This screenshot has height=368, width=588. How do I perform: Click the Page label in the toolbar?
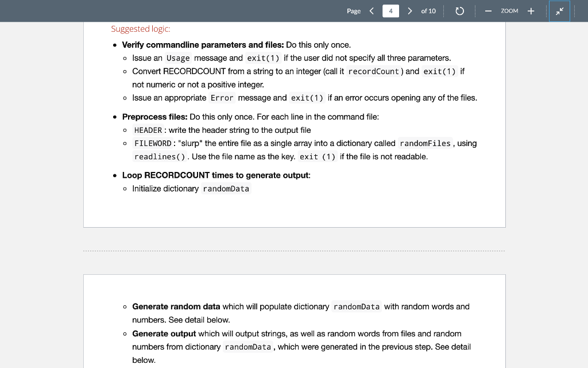(x=354, y=11)
